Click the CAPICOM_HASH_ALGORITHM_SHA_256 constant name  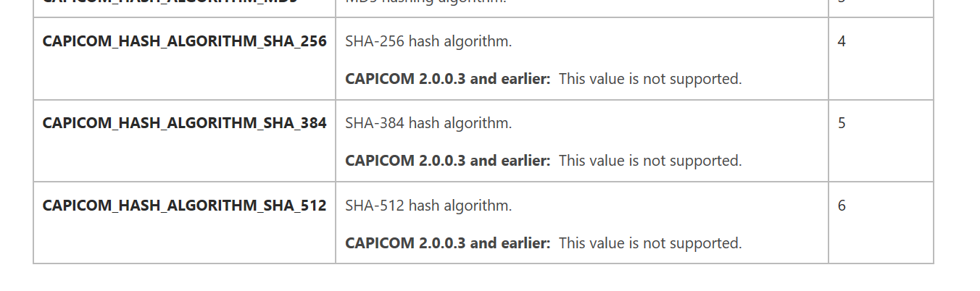click(184, 41)
